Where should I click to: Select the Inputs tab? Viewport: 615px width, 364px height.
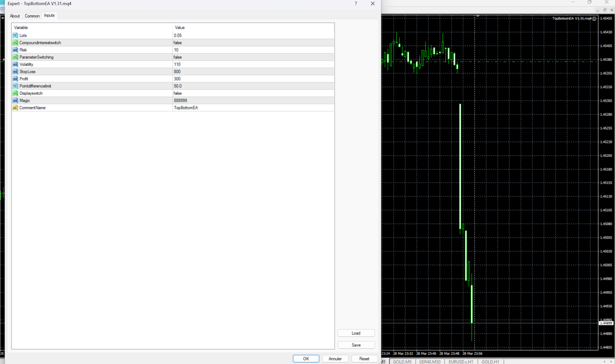[49, 15]
